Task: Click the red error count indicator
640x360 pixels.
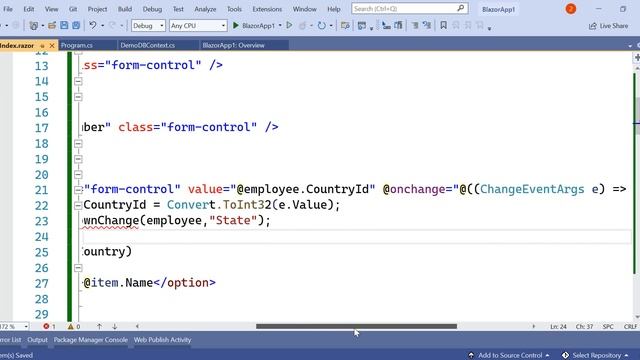Action: click(49, 327)
